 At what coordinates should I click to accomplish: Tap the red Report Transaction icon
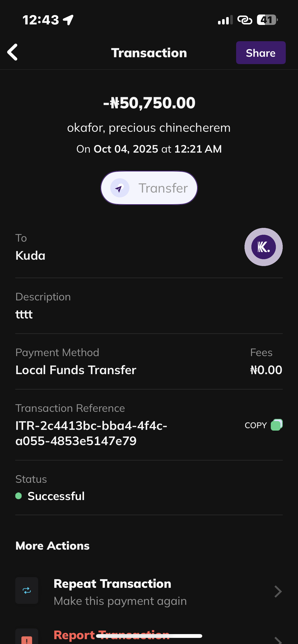(27, 638)
